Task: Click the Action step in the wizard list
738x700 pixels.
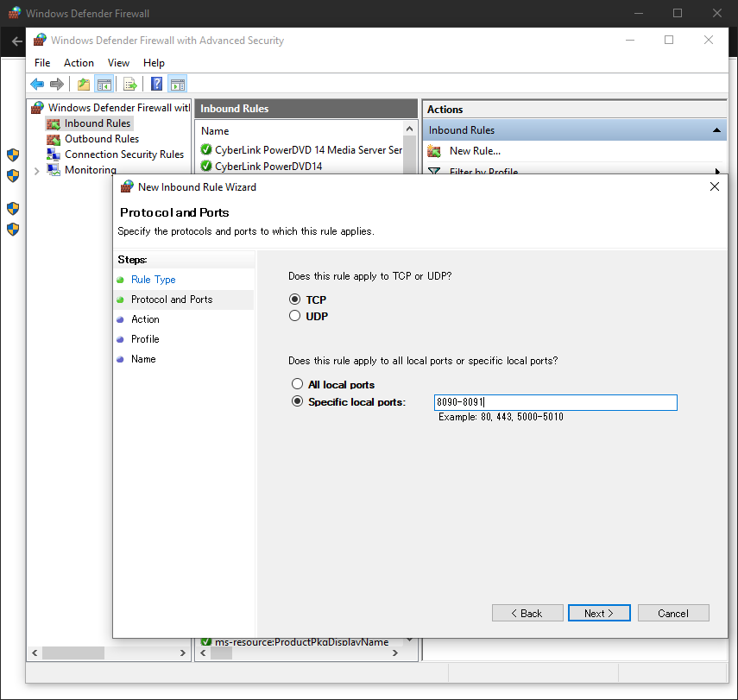Action: [x=145, y=319]
